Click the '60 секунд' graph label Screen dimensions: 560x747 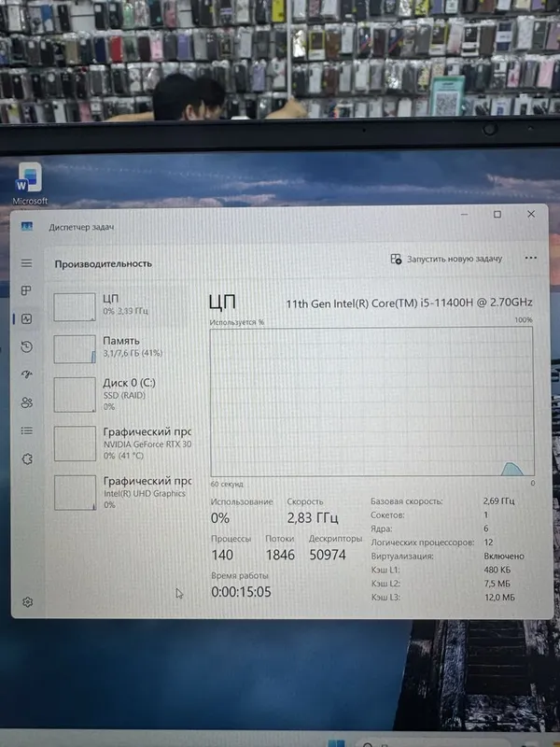coord(227,484)
